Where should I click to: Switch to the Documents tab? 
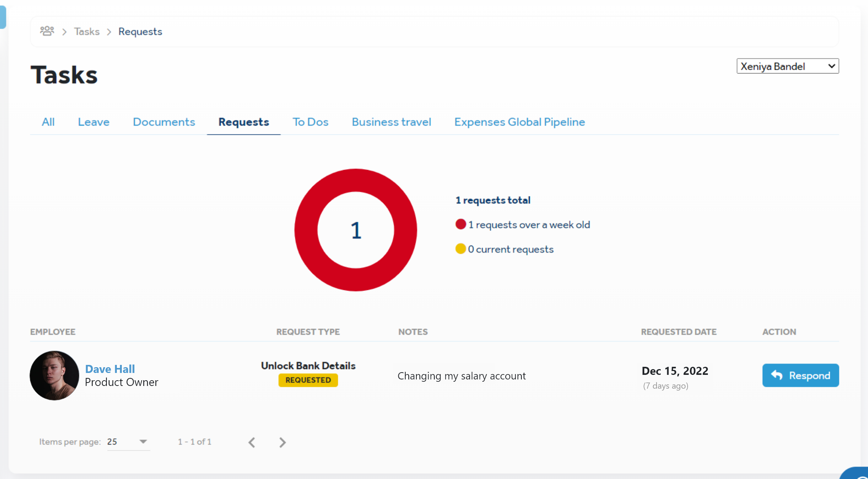[164, 122]
